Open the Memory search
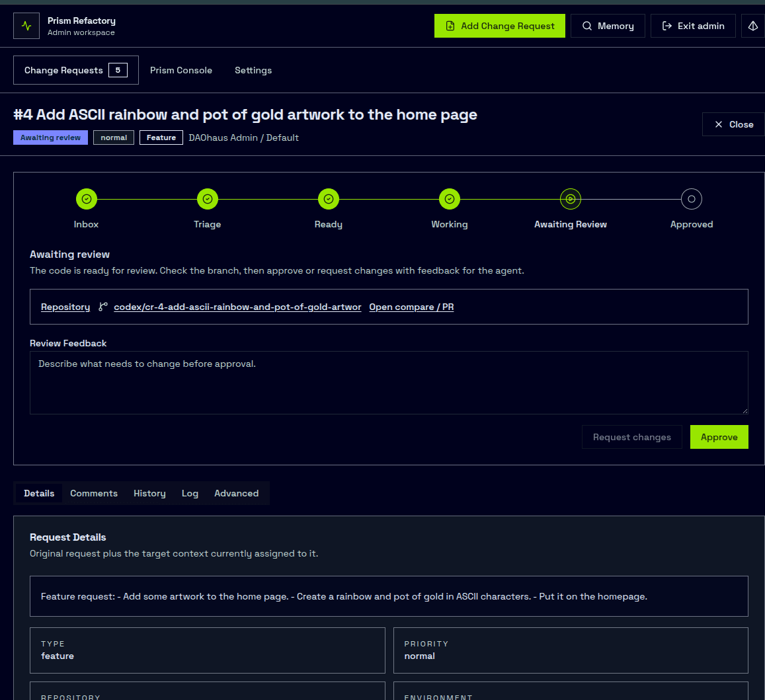 tap(607, 26)
